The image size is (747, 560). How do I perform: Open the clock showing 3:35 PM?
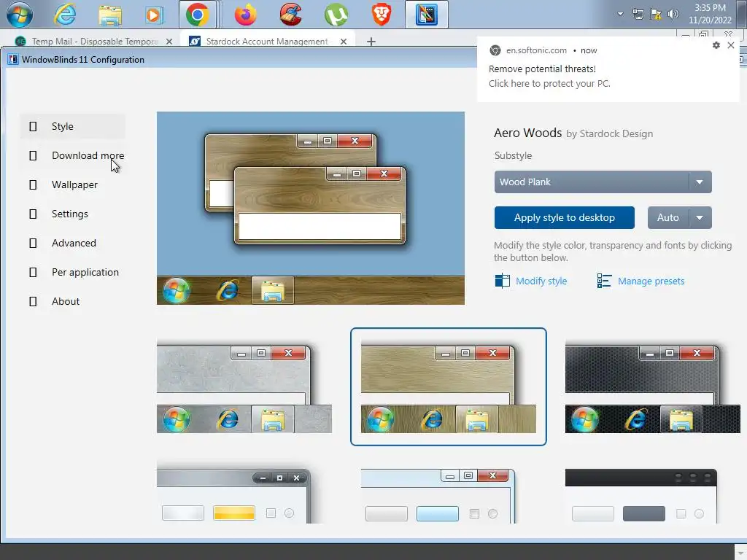click(x=710, y=14)
